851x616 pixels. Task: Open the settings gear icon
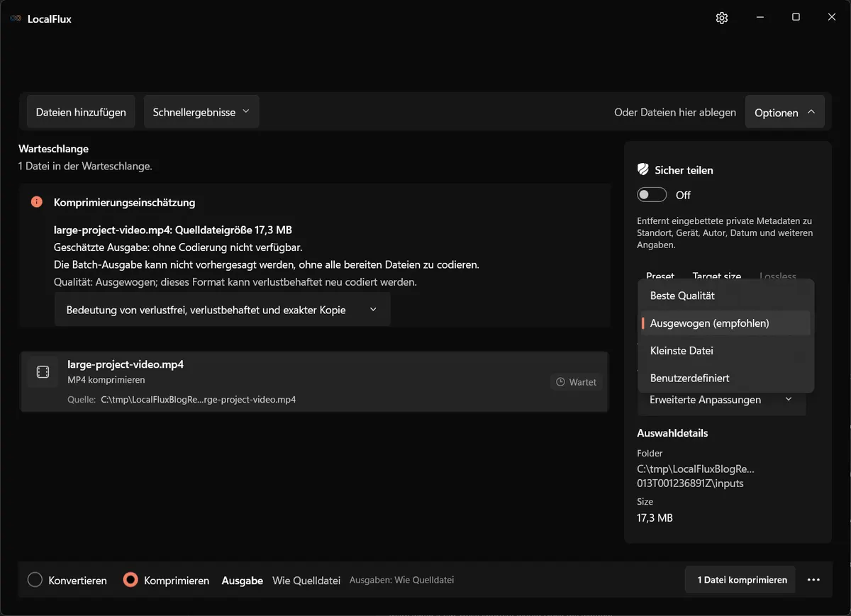(722, 18)
